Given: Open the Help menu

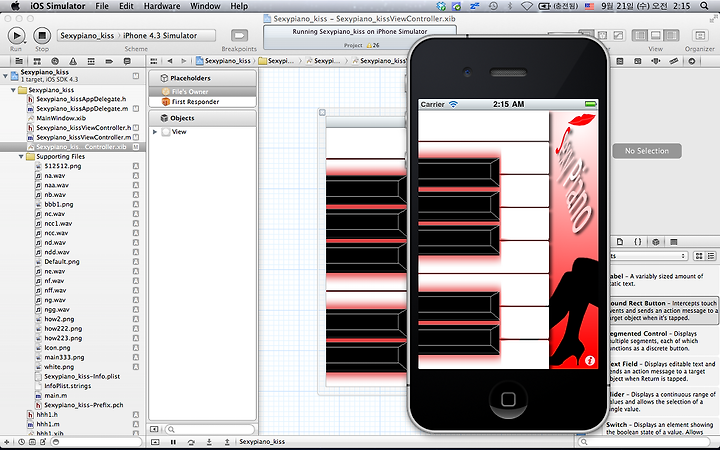Looking at the screenshot, I should [239, 6].
